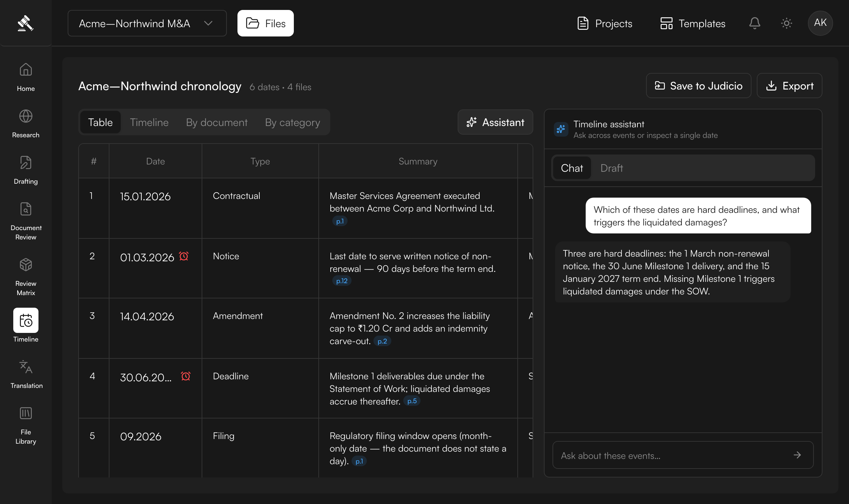Open the Files button
Image resolution: width=849 pixels, height=504 pixels.
[266, 23]
